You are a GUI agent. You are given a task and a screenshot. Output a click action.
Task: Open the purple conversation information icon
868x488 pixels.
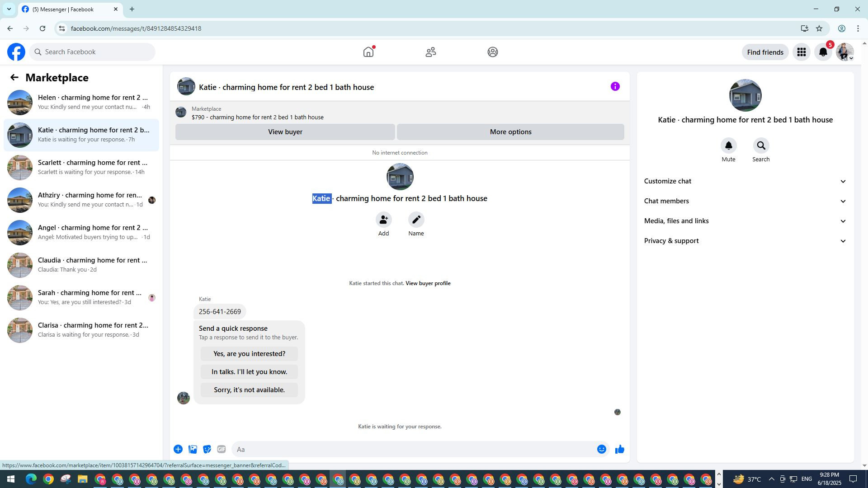pyautogui.click(x=615, y=86)
